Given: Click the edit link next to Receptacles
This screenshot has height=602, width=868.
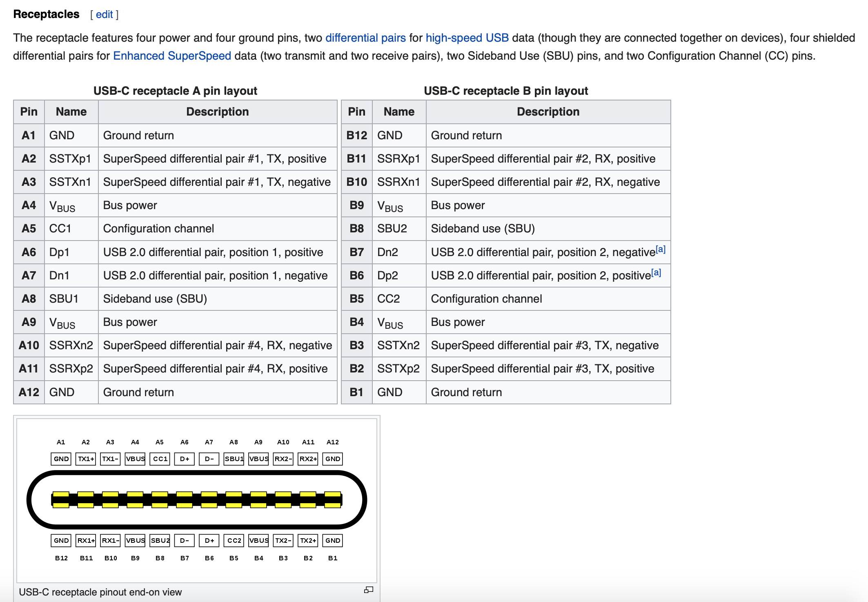Looking at the screenshot, I should (x=104, y=15).
